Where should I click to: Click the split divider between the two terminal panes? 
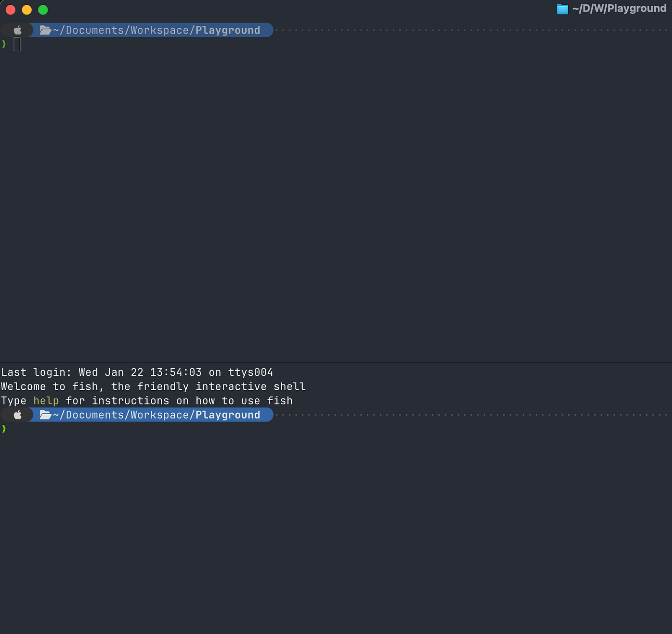336,363
